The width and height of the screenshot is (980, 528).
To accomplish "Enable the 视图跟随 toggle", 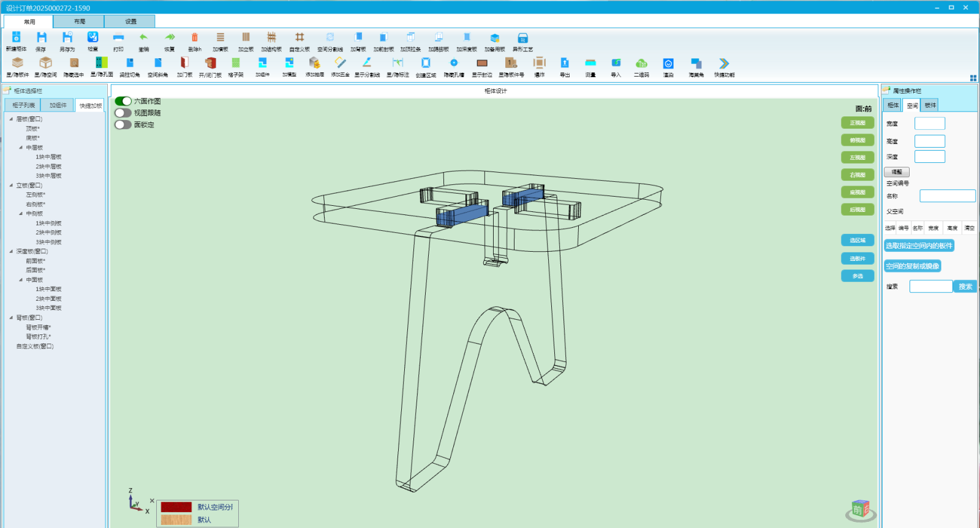I will pyautogui.click(x=123, y=113).
